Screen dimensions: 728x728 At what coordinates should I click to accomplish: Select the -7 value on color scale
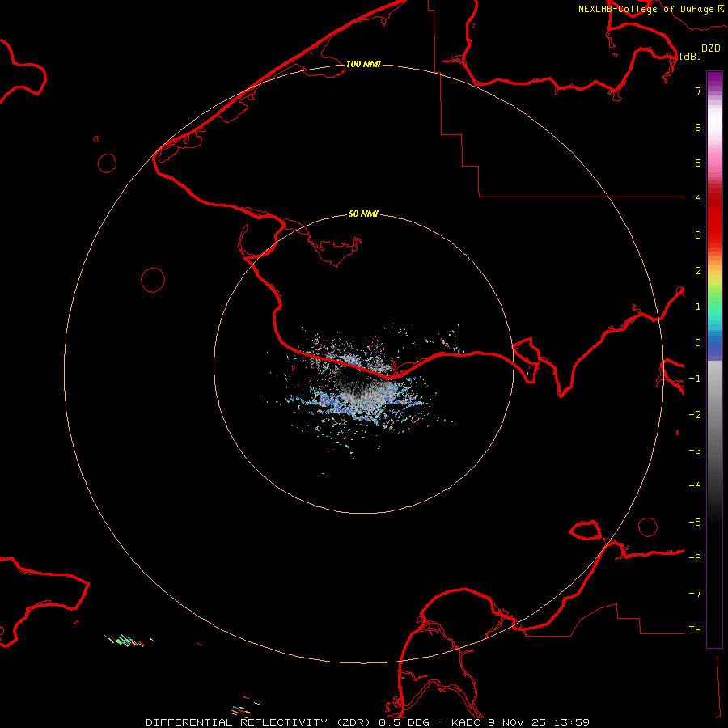click(695, 594)
